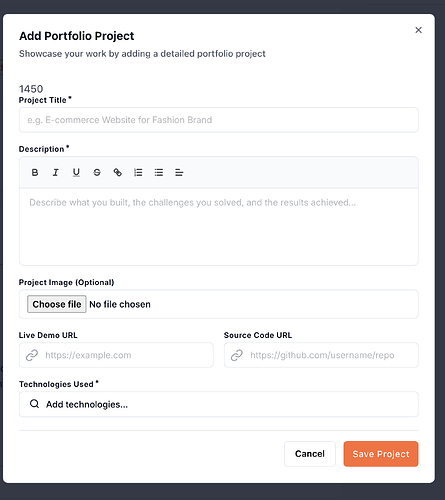This screenshot has width=445, height=500.
Task: Click the link icon in Source Code URL field
Action: click(237, 355)
